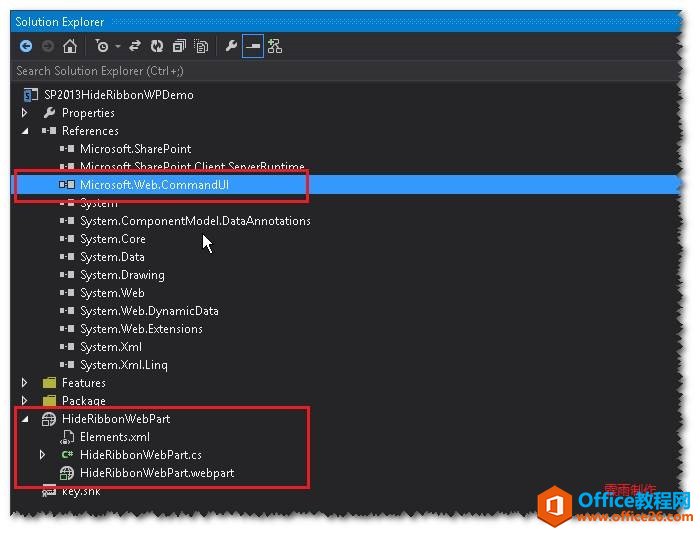700x534 pixels.
Task: Click the Back navigation arrow in toolbar
Action: pos(26,46)
